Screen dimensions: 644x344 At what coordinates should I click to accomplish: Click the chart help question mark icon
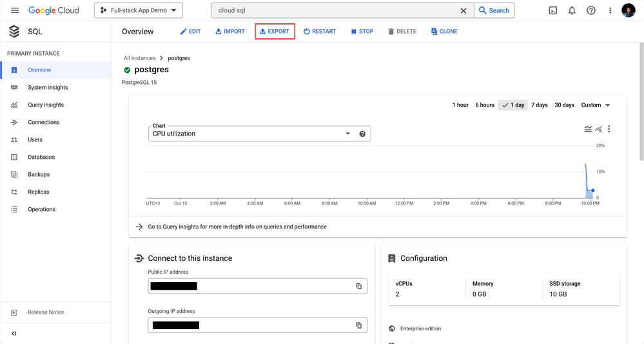click(x=362, y=134)
